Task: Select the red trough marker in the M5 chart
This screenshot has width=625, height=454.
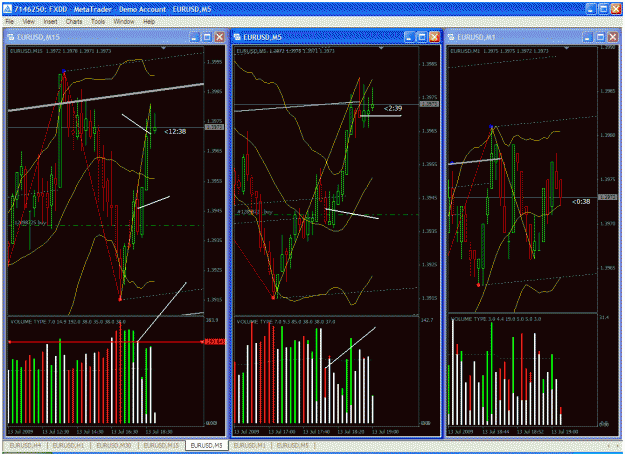Action: (x=273, y=297)
